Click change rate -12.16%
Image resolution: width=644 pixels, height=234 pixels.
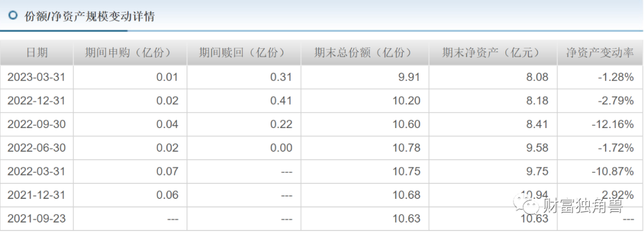point(613,124)
